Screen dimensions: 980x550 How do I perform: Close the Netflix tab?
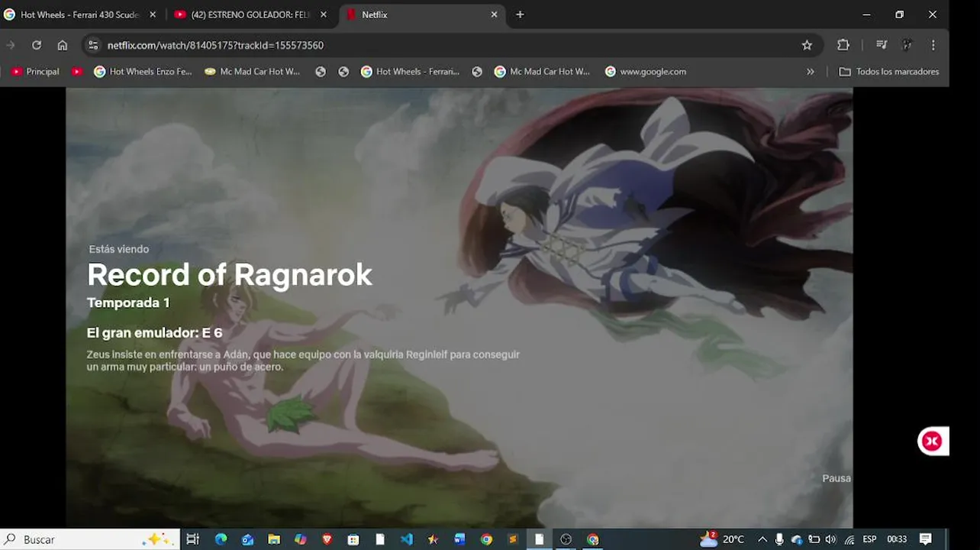pyautogui.click(x=494, y=15)
